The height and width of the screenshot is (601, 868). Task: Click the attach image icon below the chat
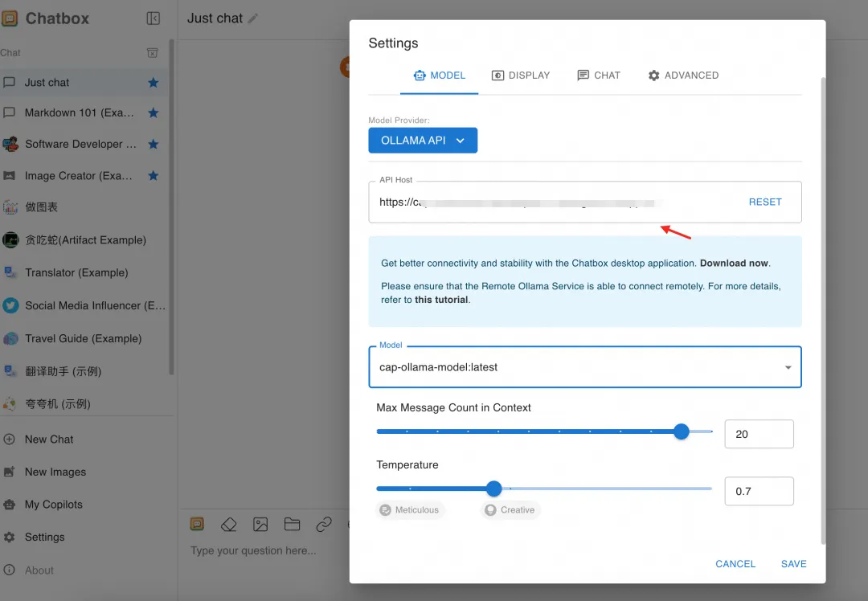point(260,524)
